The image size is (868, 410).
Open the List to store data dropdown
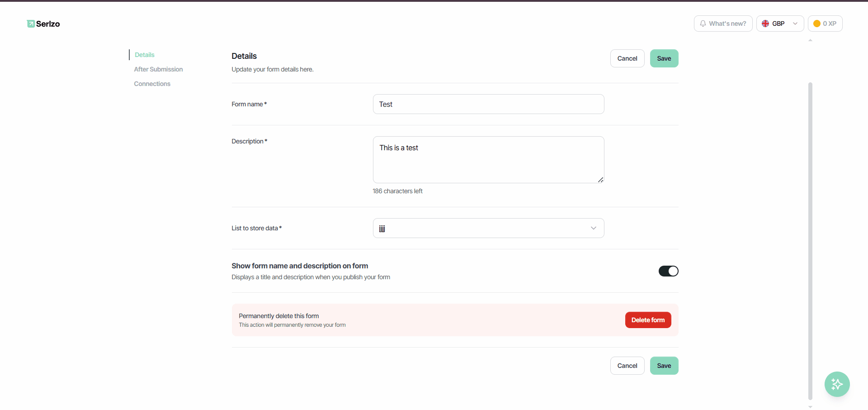coord(488,228)
